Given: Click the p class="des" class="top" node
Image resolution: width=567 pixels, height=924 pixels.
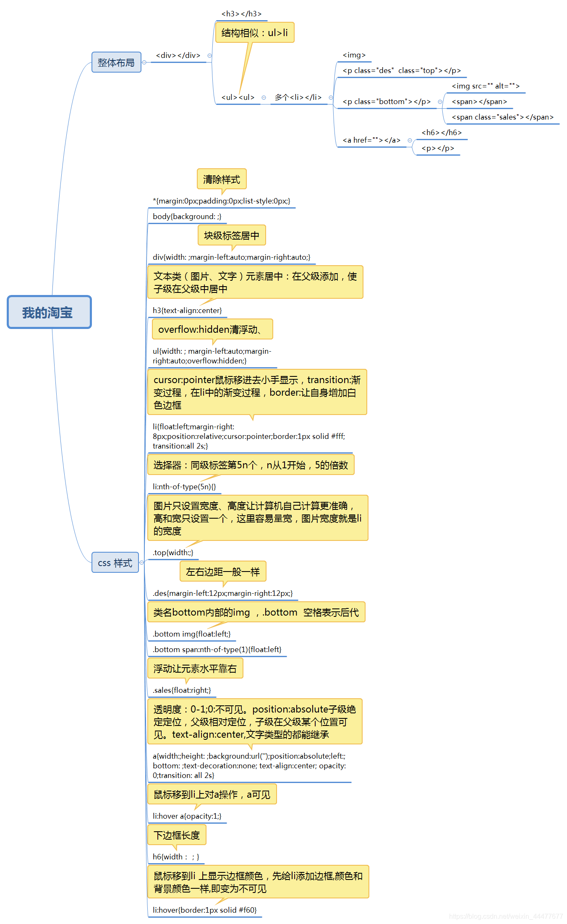Looking at the screenshot, I should click(402, 70).
